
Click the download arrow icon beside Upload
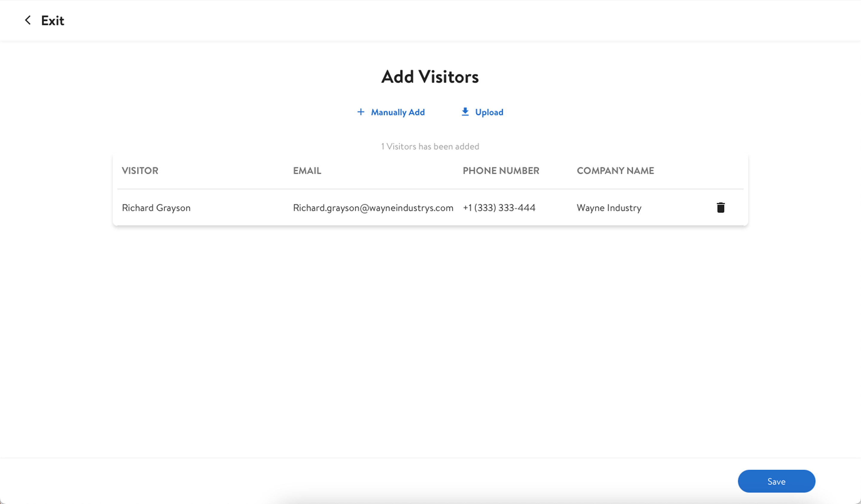tap(465, 112)
